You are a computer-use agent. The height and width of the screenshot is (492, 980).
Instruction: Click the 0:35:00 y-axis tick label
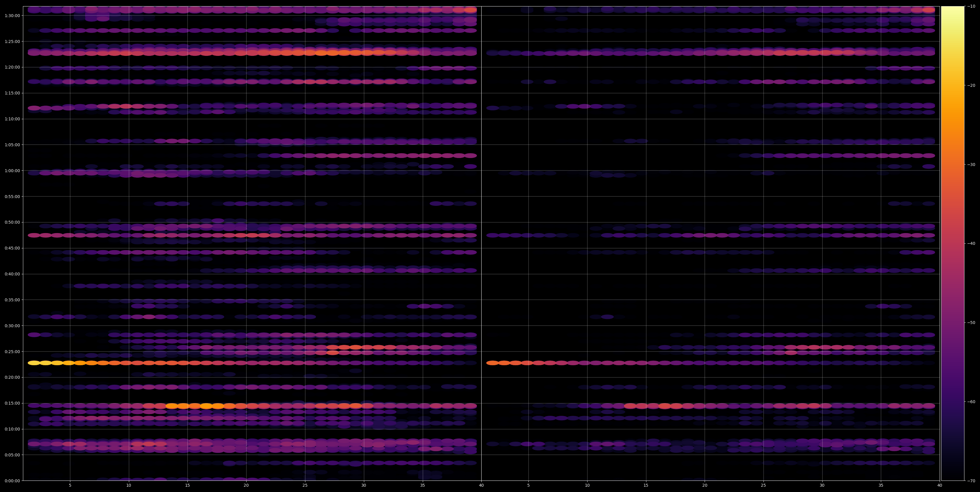12,300
